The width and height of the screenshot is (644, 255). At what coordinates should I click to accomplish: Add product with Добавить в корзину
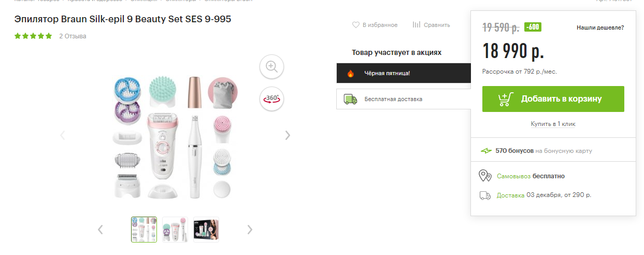553,99
